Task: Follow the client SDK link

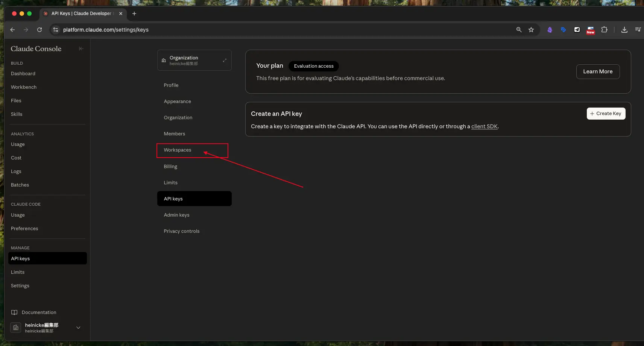Action: pyautogui.click(x=484, y=126)
